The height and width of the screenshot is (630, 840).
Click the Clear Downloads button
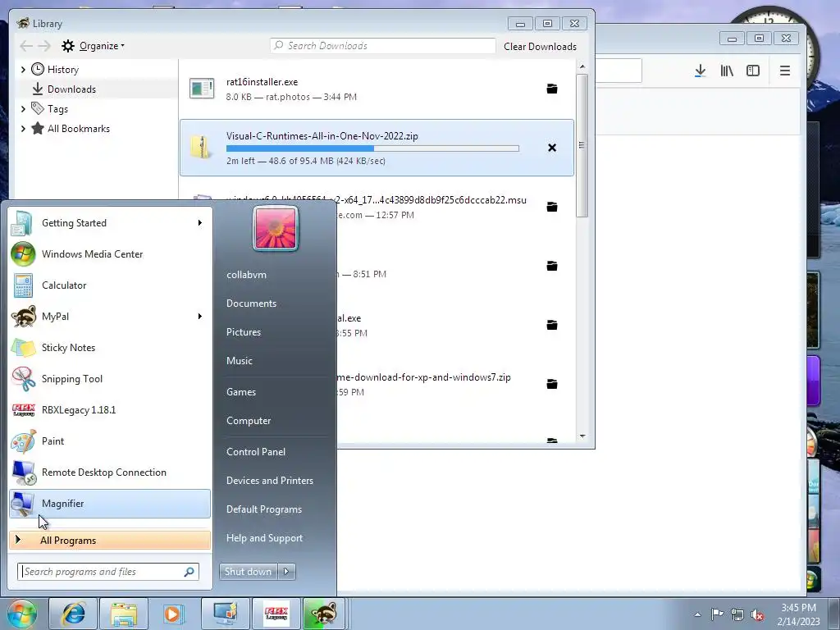point(540,47)
